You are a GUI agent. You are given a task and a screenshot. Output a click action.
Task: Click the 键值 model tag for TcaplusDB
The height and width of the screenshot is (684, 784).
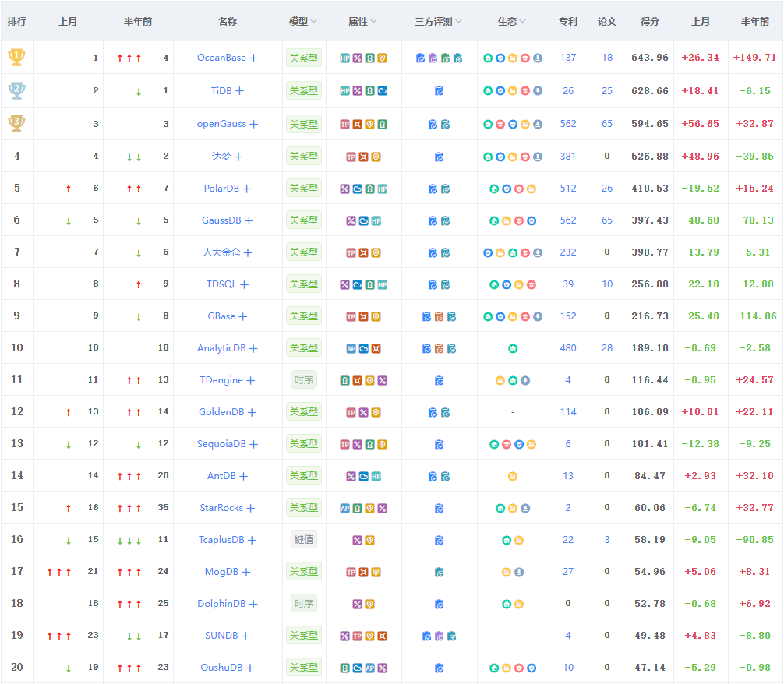(x=303, y=539)
